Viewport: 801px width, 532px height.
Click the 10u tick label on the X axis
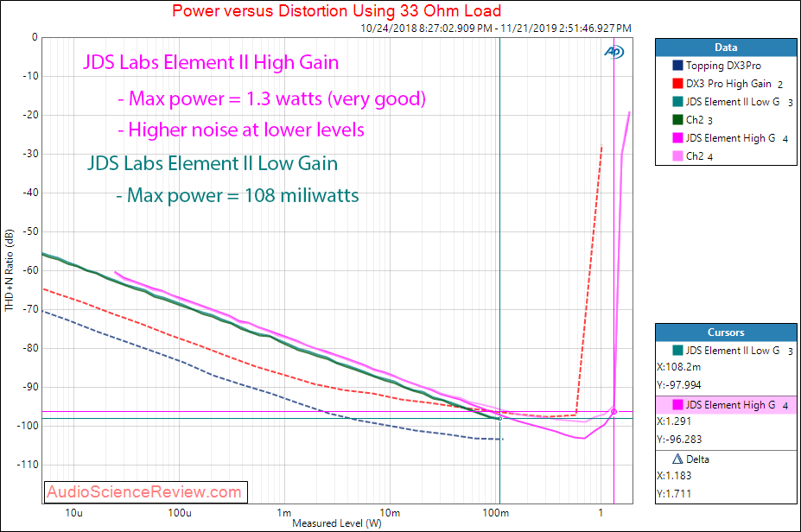(73, 513)
